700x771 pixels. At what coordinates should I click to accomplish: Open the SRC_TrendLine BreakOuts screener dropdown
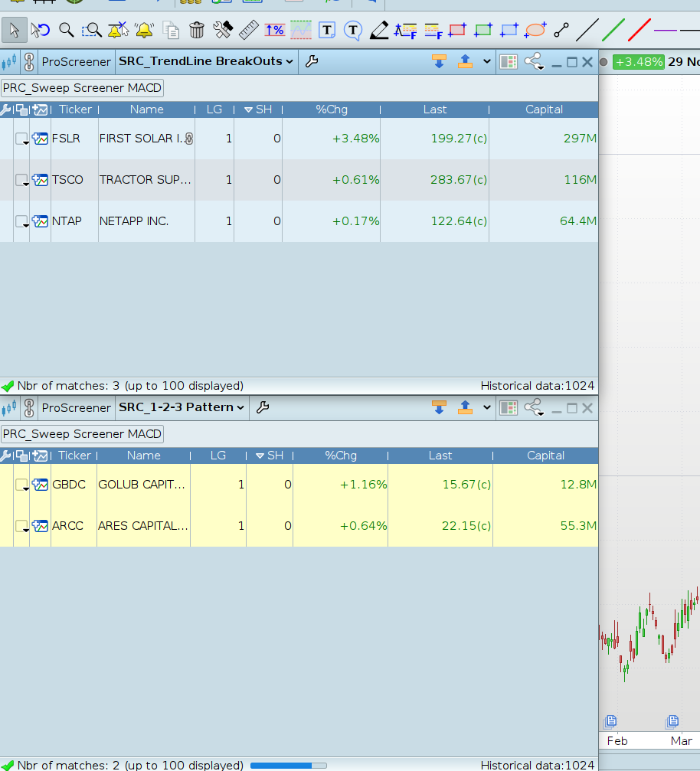click(206, 61)
